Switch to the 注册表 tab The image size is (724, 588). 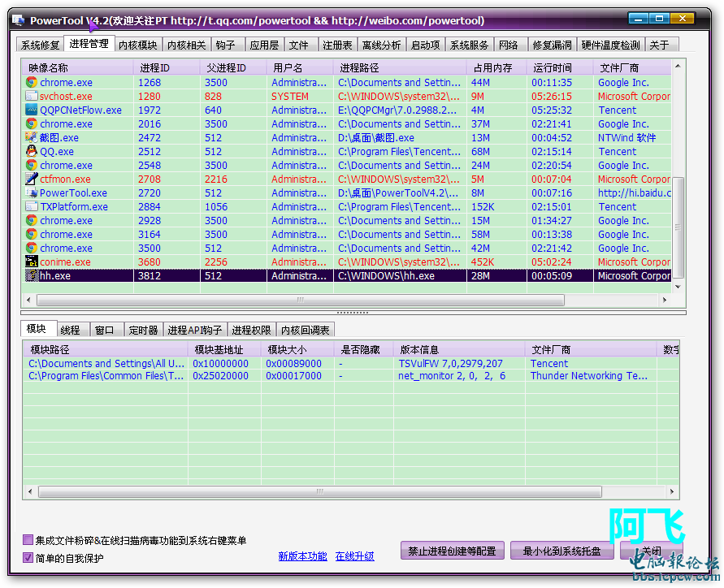[x=337, y=45]
